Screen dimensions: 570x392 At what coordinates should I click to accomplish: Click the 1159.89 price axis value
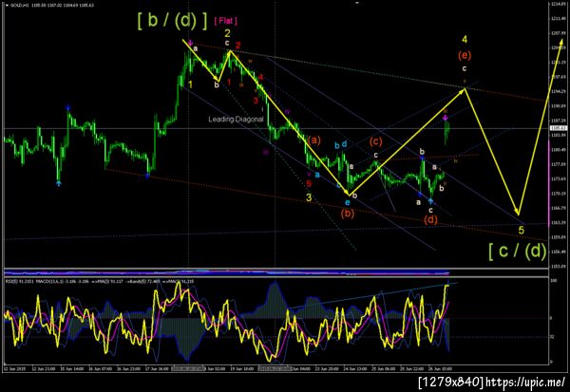558,237
